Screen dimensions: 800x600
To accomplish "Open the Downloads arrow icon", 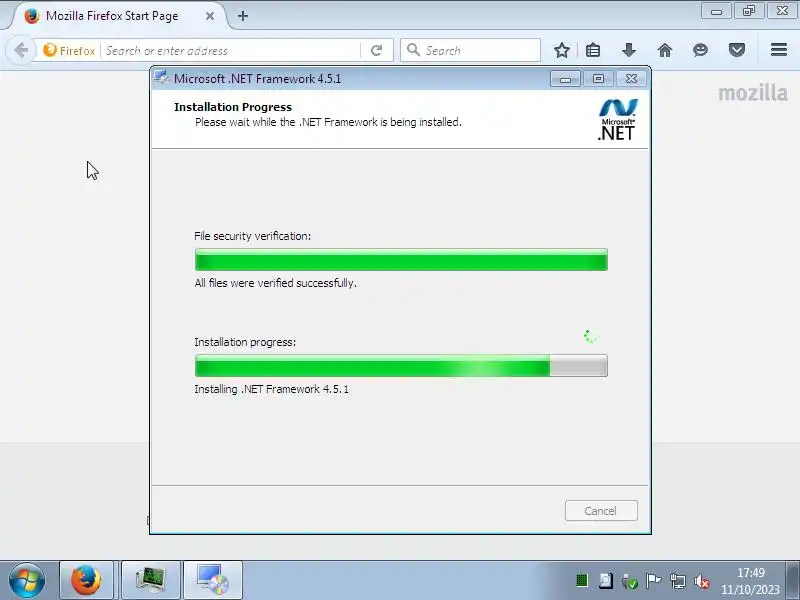I will (x=629, y=50).
